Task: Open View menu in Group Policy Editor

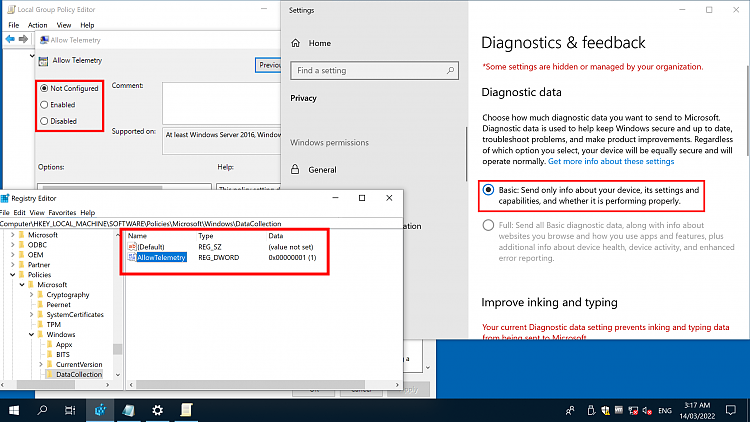Action: [64, 25]
